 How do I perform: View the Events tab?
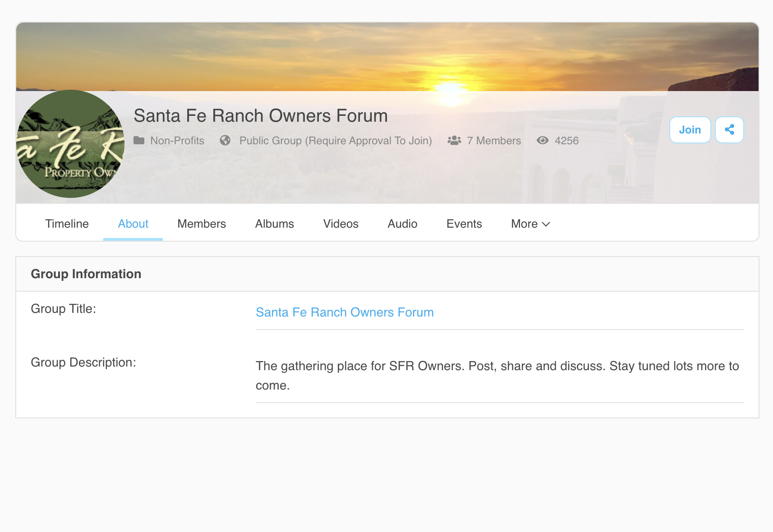pos(464,224)
